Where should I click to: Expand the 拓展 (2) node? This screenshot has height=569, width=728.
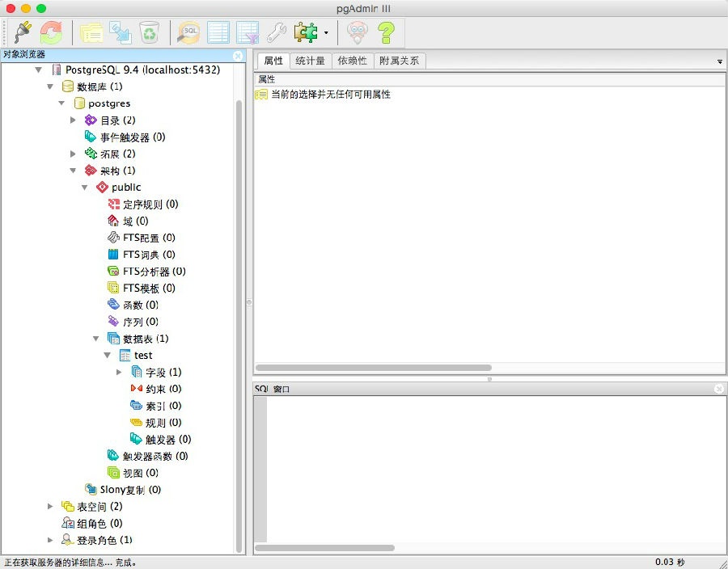(x=73, y=154)
